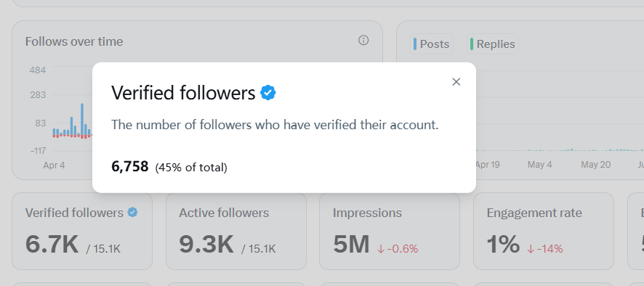Click the tallest blue bar in follows chart
644x286 pixels.
82,119
